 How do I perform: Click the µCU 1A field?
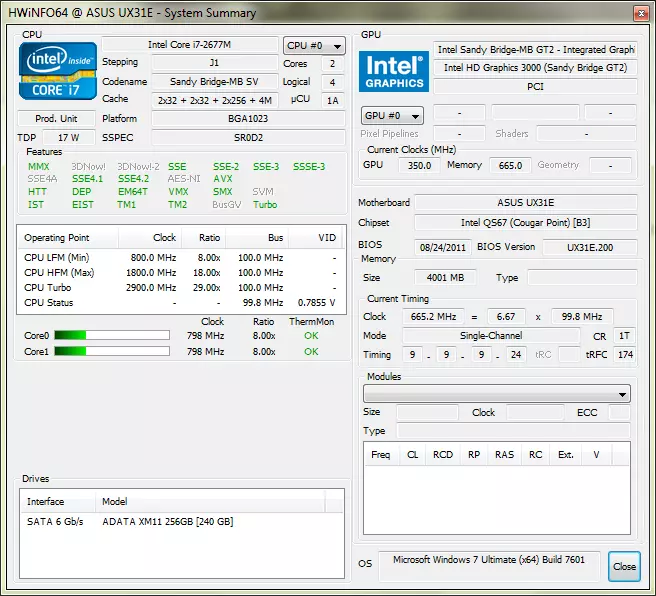333,100
